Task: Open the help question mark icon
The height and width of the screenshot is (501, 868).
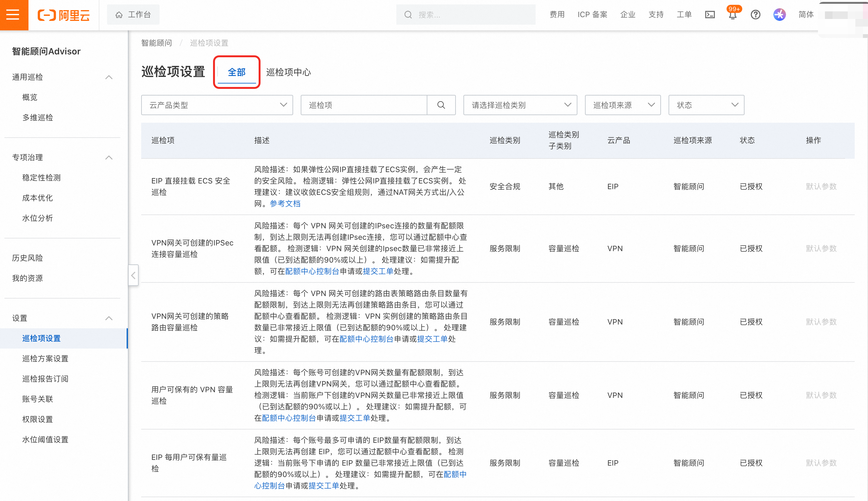Action: [755, 15]
